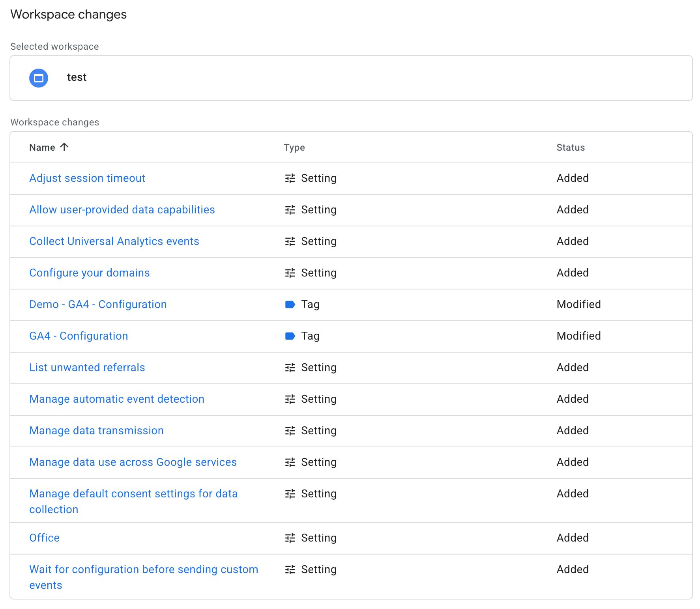Open Wait for configuration before sending custom events
The width and height of the screenshot is (700, 609).
(144, 577)
